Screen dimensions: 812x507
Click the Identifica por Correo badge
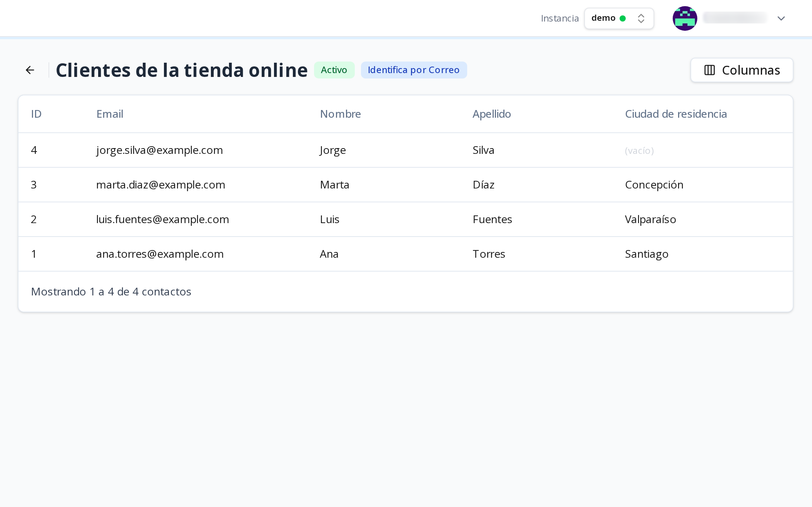click(x=414, y=70)
